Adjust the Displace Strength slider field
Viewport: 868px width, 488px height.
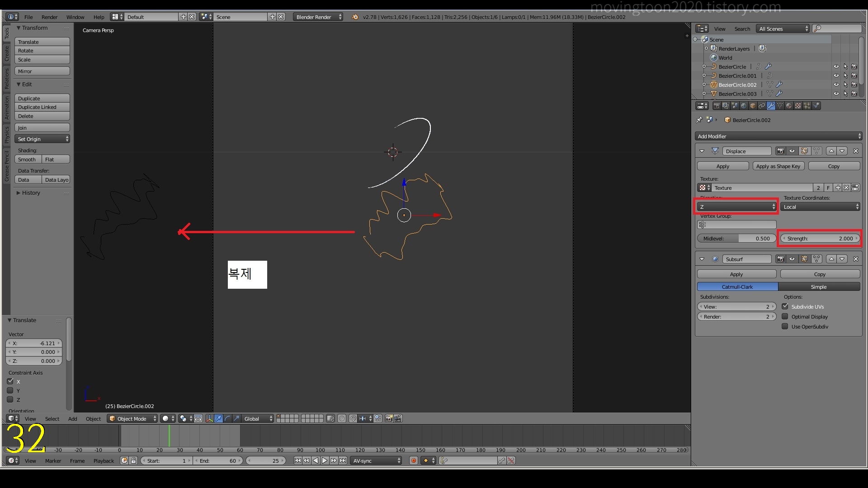click(x=820, y=238)
